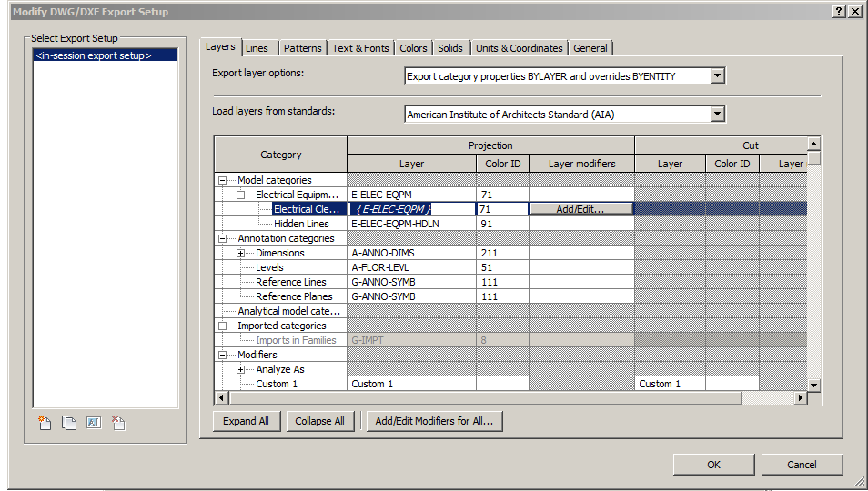
Task: Expand the Analyze As modifier node
Action: (x=241, y=369)
